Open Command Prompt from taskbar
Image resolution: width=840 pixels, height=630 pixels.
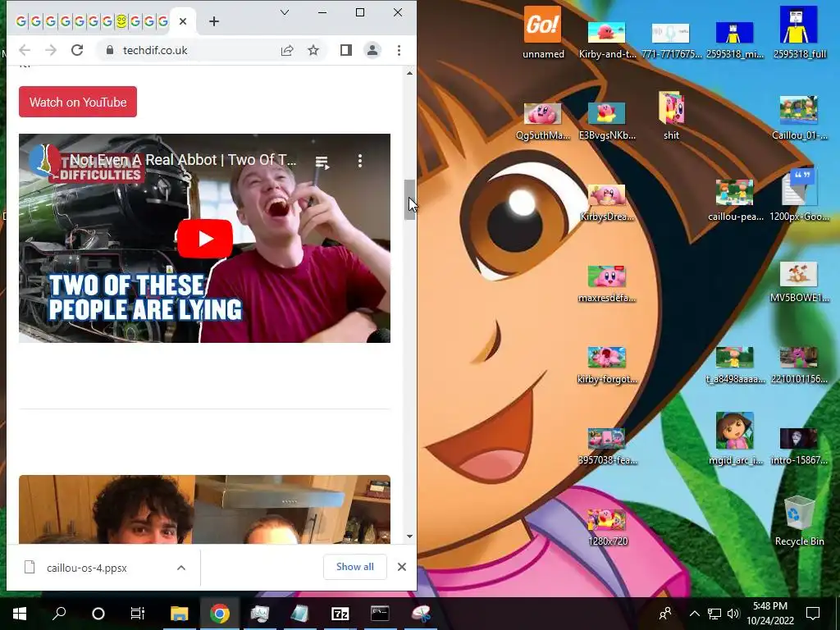point(380,614)
